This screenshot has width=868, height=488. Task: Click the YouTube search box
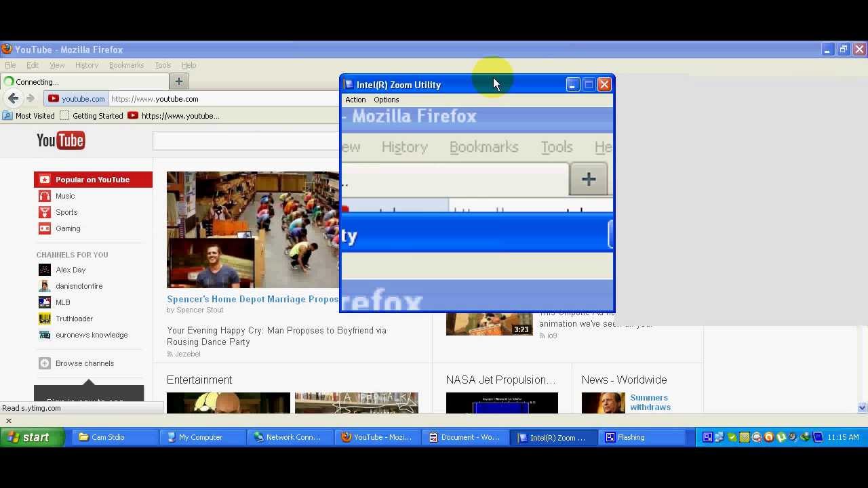[245, 140]
